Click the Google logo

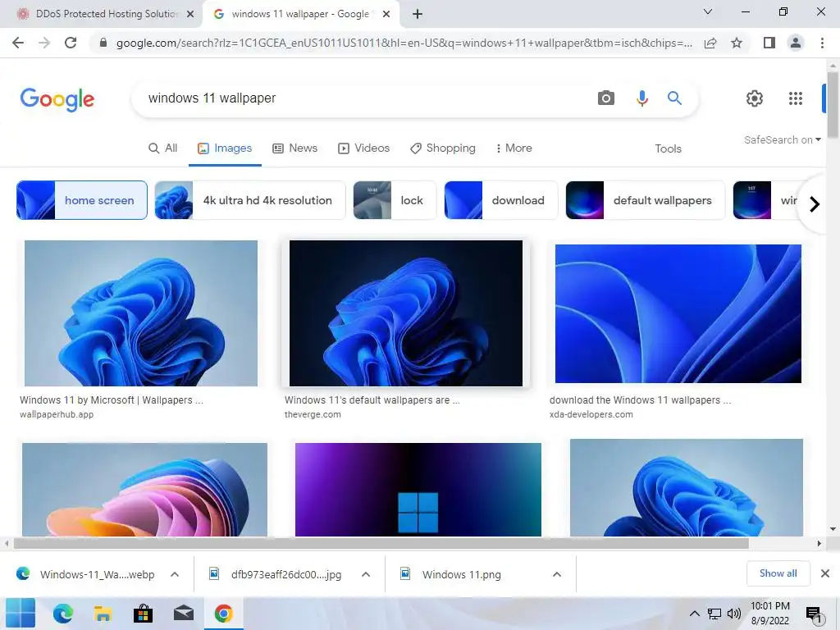point(57,99)
